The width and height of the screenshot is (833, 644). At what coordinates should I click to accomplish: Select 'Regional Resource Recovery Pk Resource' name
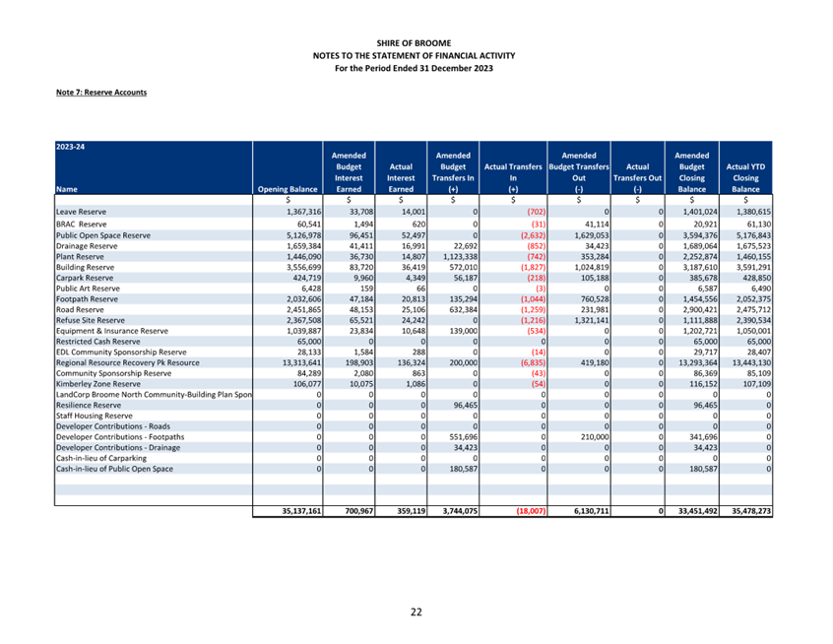(127, 363)
